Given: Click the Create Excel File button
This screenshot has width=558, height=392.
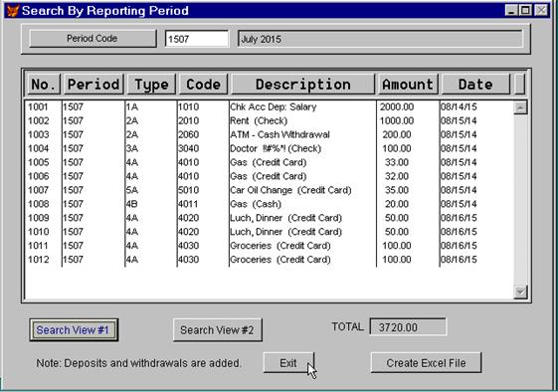Looking at the screenshot, I should (426, 363).
